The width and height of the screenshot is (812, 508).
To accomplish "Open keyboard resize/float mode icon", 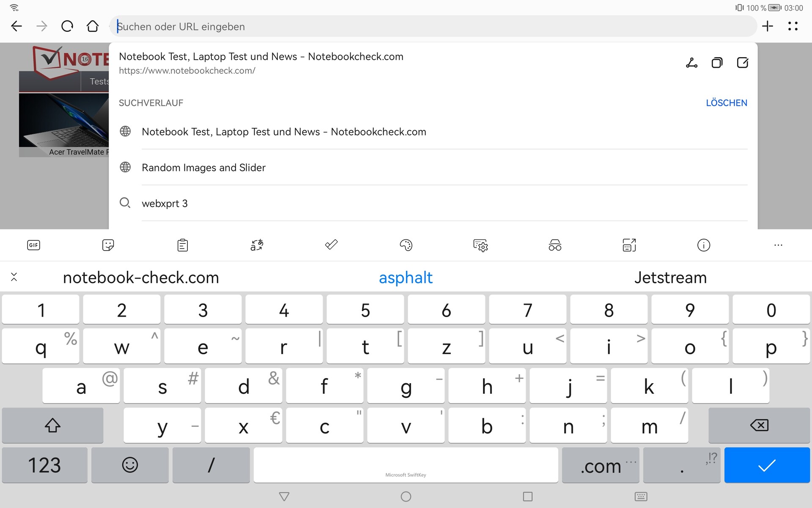I will pos(629,245).
